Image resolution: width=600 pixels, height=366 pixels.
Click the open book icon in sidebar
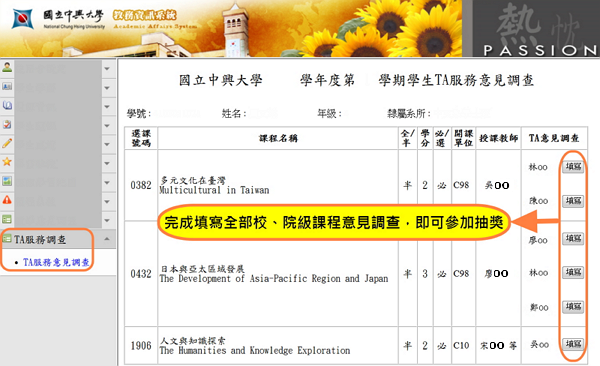(x=7, y=105)
